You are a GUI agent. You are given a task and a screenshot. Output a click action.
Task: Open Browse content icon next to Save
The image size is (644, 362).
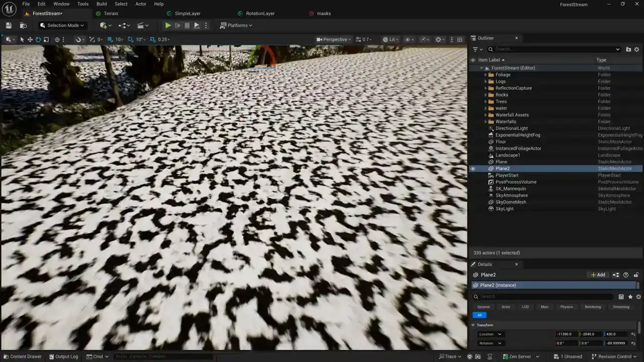(x=23, y=26)
